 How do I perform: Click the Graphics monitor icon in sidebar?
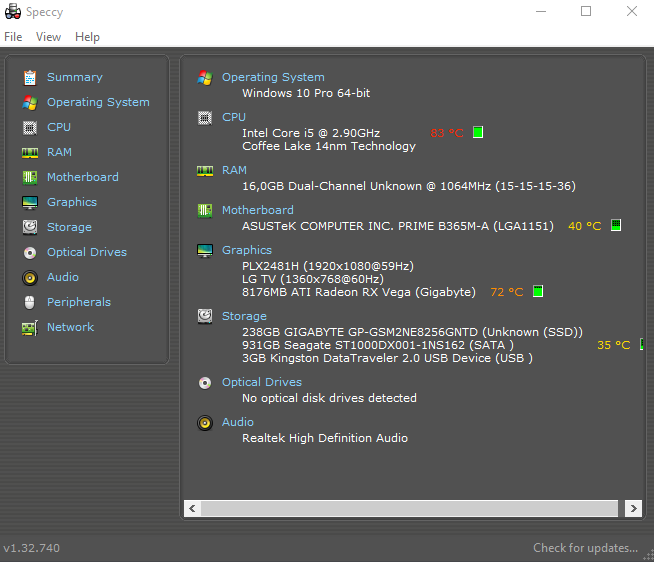click(30, 203)
